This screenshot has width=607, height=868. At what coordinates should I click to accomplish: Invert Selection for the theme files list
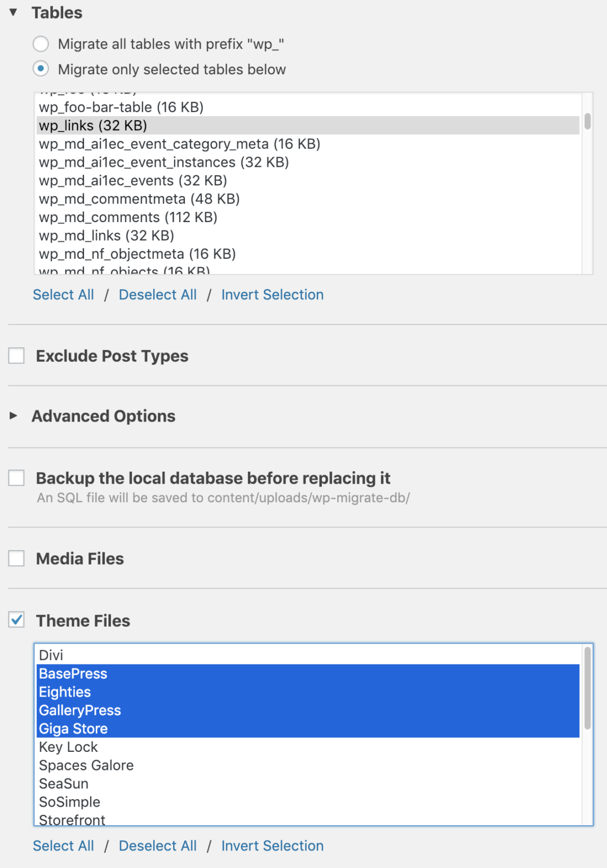tap(272, 846)
